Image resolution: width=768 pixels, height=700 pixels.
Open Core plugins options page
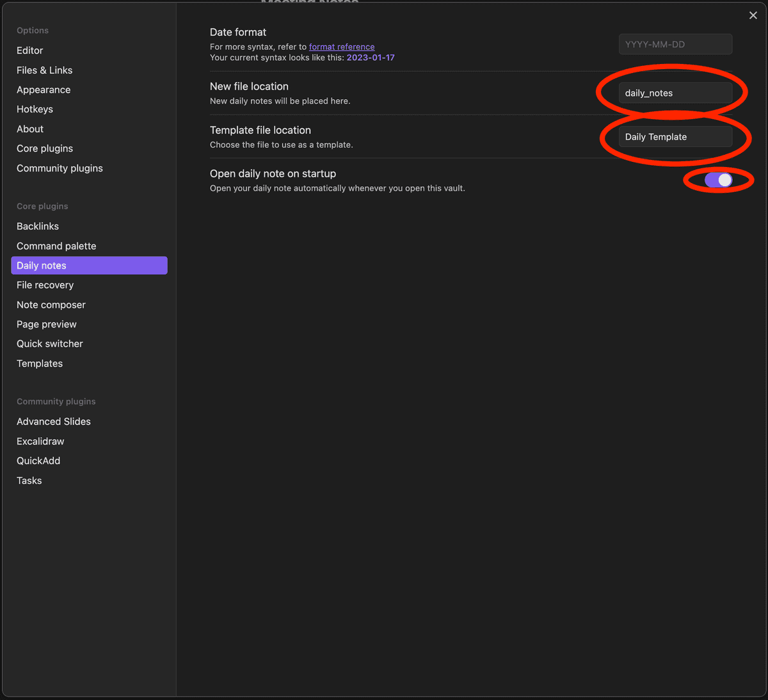pos(45,148)
